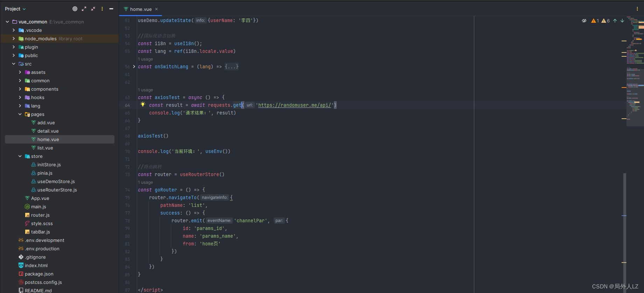
Task: Expand the .vscode folder
Action: (14, 30)
